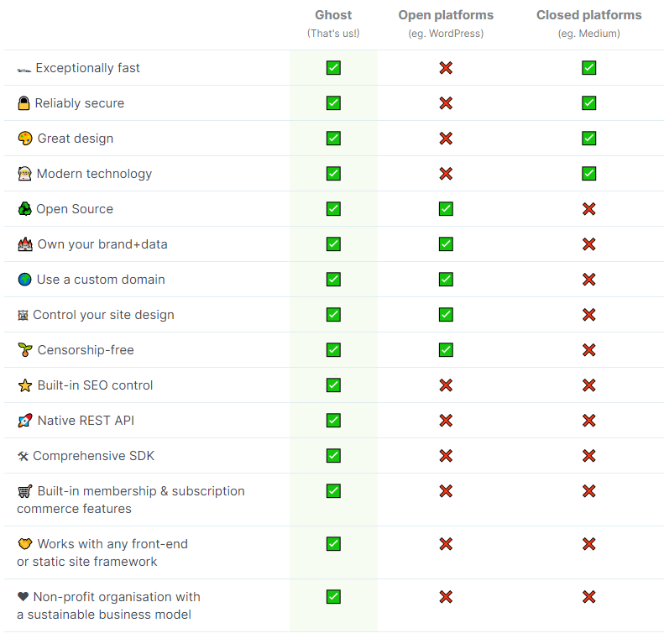
Task: Click the star icon by Built-in SEO control
Action: tap(25, 385)
